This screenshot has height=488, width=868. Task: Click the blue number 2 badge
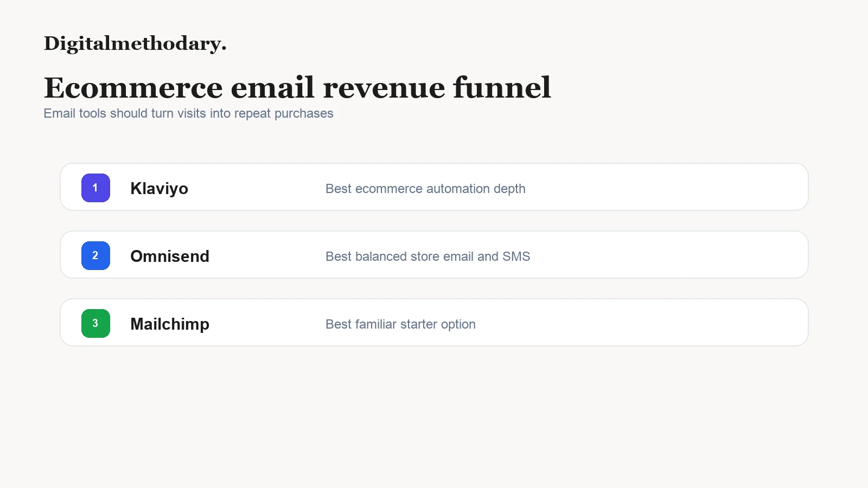click(x=95, y=255)
